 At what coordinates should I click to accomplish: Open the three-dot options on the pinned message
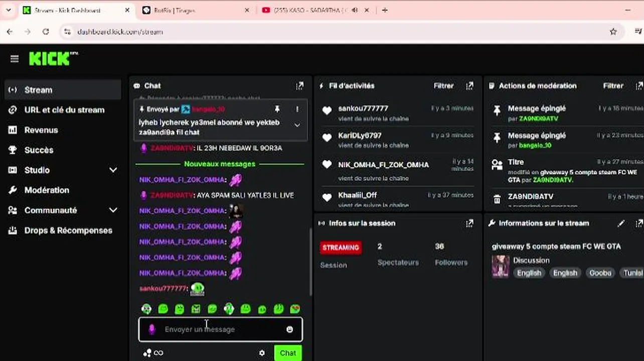click(297, 109)
